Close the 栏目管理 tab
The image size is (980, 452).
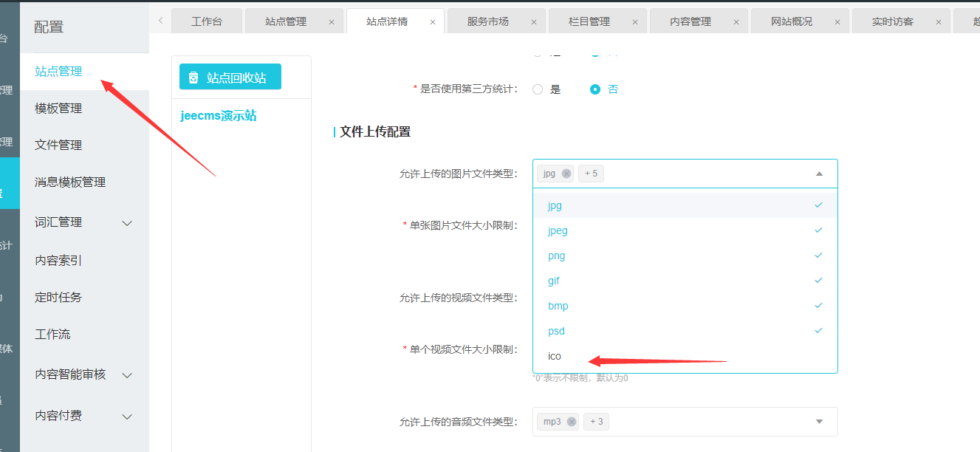pyautogui.click(x=635, y=22)
